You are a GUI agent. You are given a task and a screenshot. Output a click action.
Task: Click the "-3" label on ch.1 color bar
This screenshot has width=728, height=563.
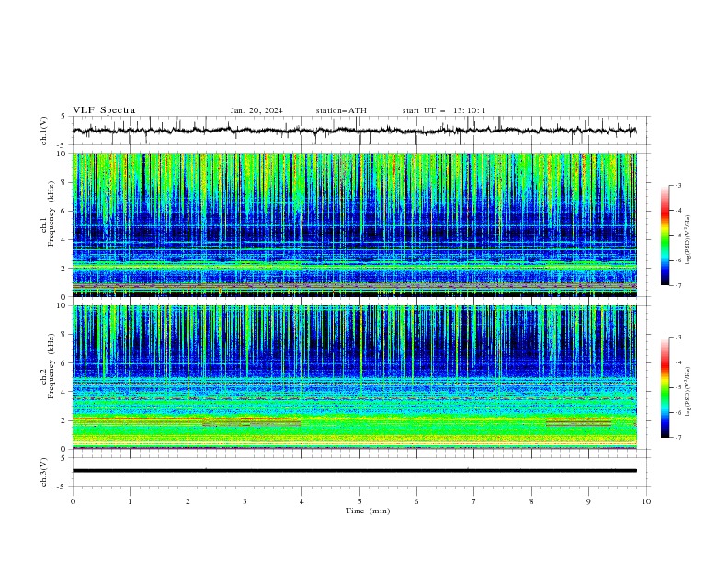tap(678, 185)
